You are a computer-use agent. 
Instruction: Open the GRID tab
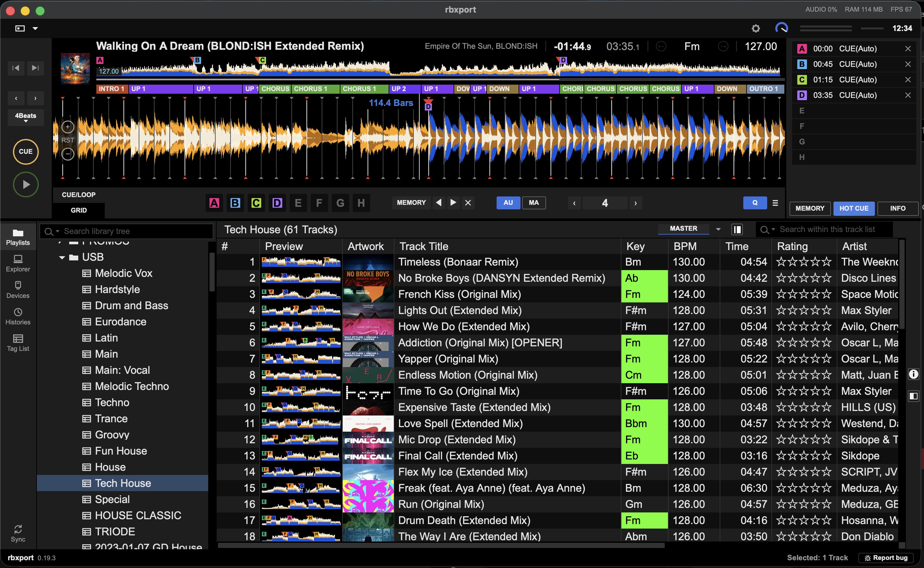pos(79,210)
